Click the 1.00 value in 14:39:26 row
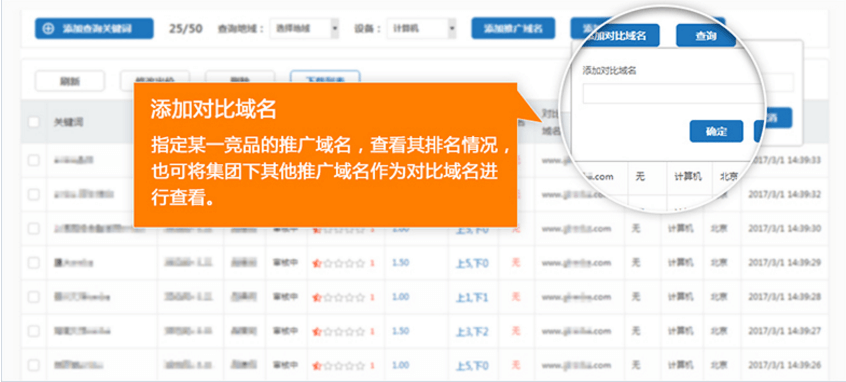Screen dimensions: 846x382 (400, 365)
